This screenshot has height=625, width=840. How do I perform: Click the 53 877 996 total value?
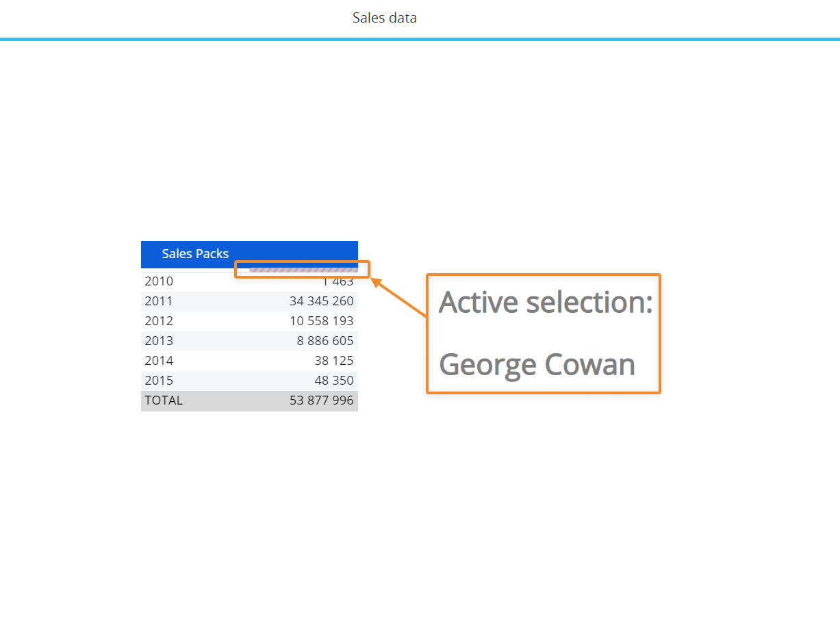[x=321, y=400]
